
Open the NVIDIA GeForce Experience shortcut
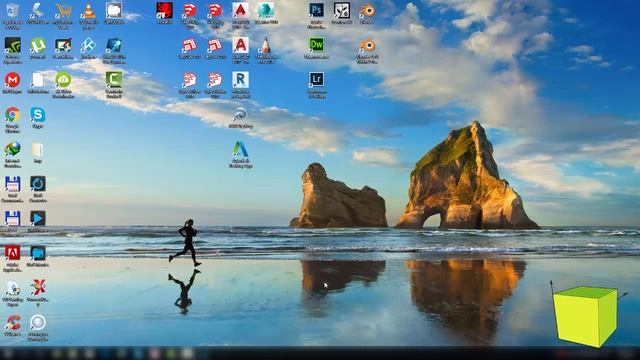(x=12, y=45)
